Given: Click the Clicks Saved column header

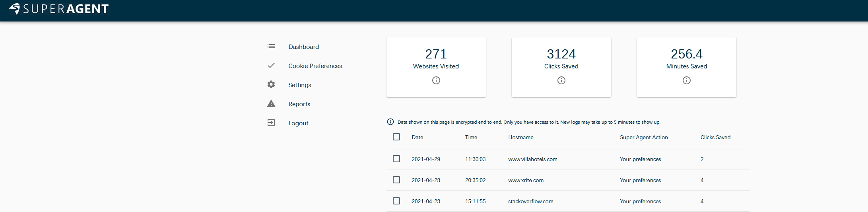Looking at the screenshot, I should pyautogui.click(x=715, y=137).
